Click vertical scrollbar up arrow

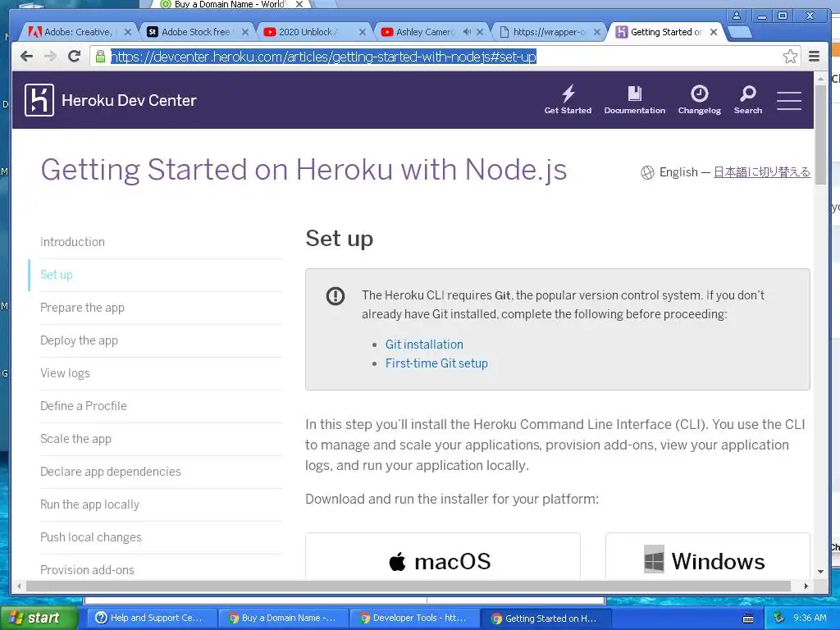(820, 78)
